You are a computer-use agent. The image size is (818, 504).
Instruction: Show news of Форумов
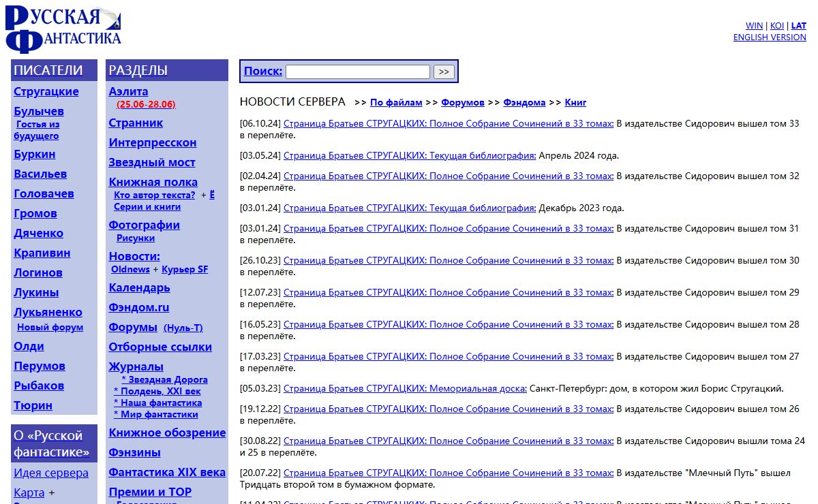pos(463,102)
